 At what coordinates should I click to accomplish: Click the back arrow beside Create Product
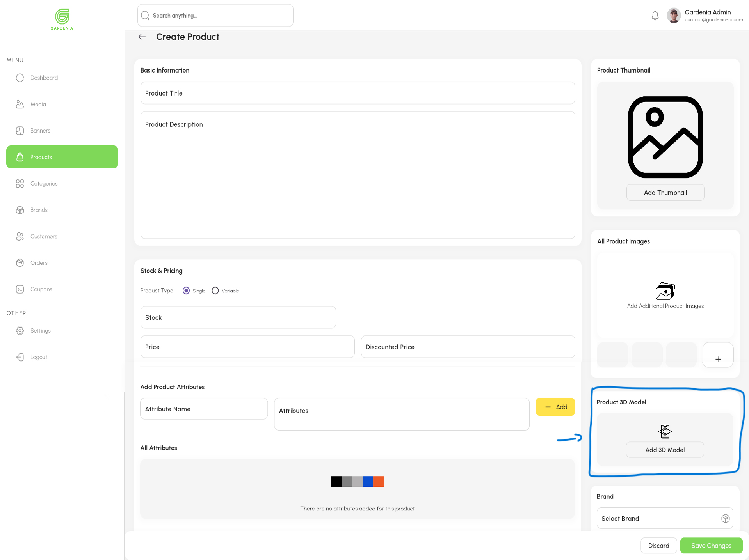(x=142, y=37)
